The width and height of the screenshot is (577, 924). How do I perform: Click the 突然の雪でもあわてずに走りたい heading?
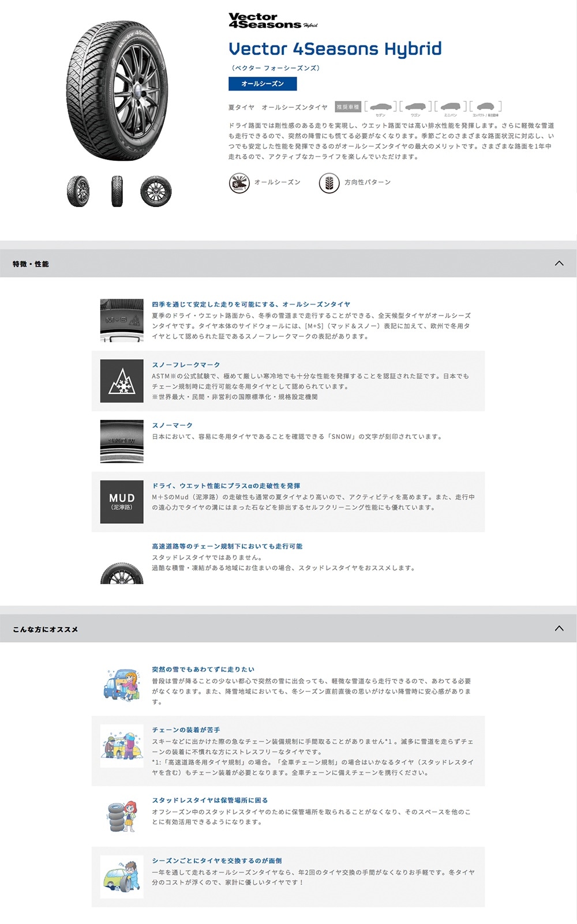point(203,669)
